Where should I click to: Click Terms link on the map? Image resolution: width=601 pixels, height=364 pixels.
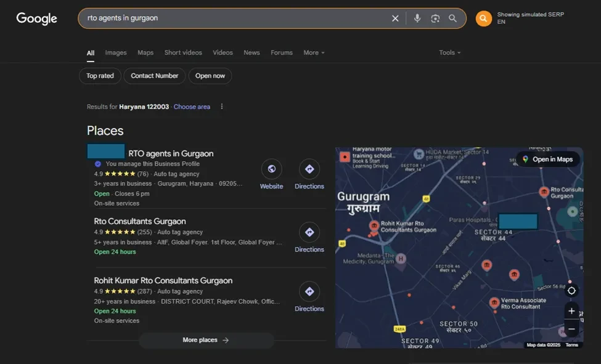pyautogui.click(x=571, y=345)
